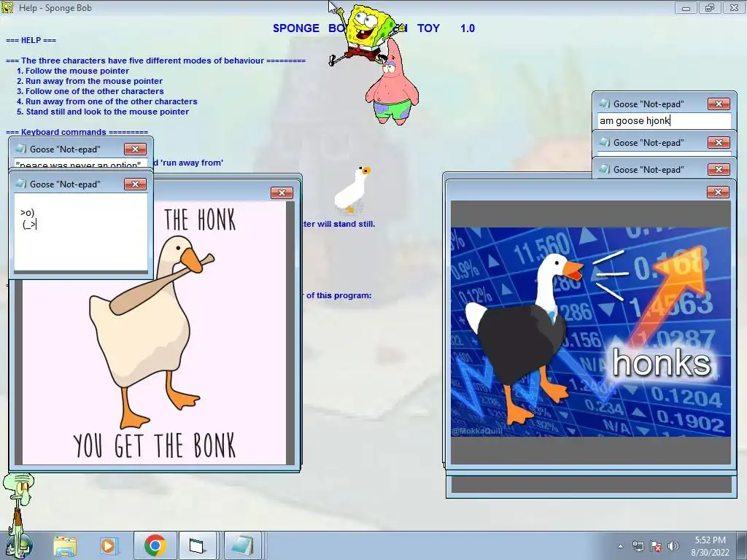Viewport: 747px width, 560px height.
Task: Click the 'honks' stock goose meme image
Action: point(591,332)
